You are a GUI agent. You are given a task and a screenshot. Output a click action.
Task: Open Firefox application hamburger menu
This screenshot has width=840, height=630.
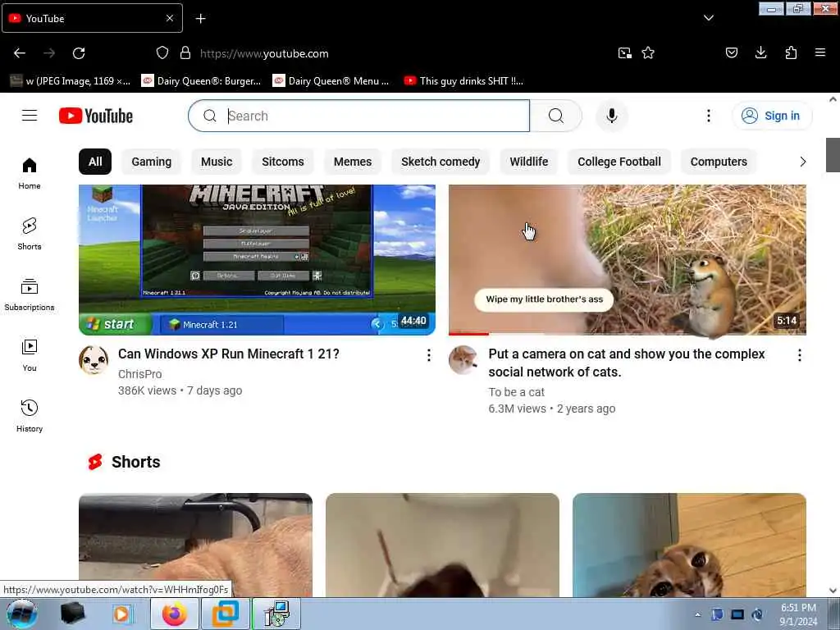tap(820, 52)
